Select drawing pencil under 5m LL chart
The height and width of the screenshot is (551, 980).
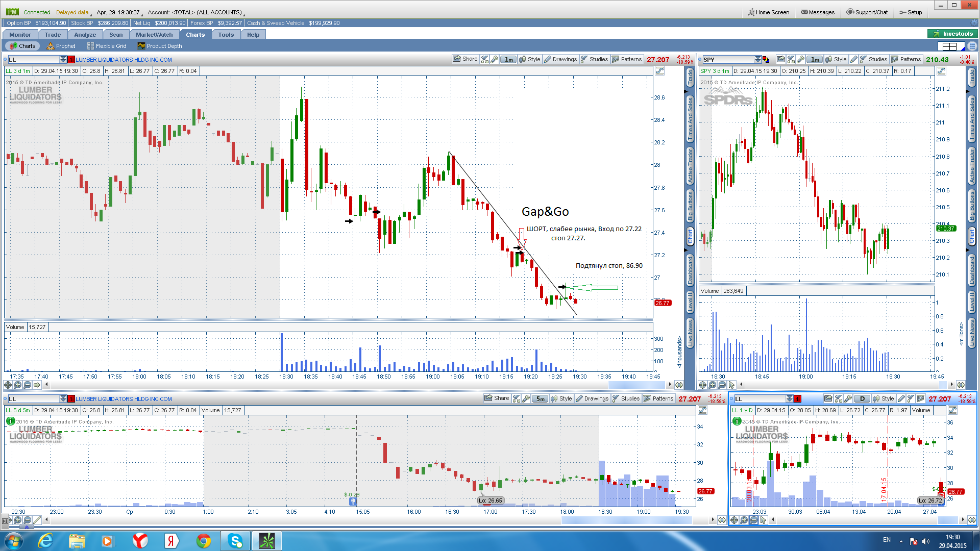[x=37, y=520]
